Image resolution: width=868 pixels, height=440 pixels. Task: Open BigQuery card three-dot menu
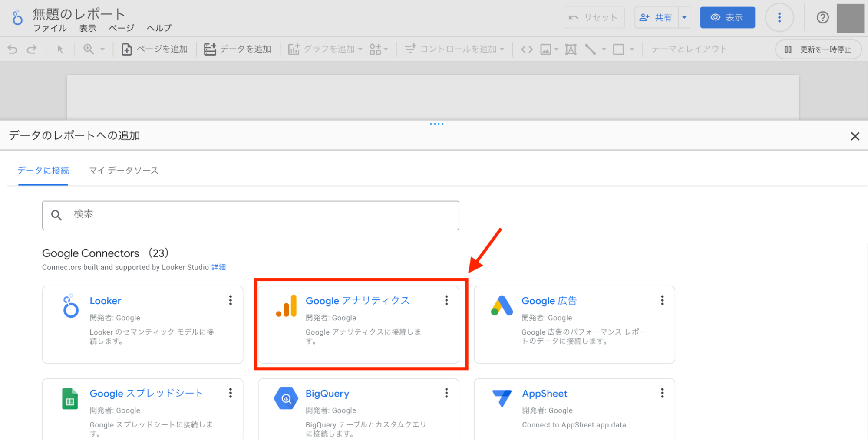[x=446, y=393]
